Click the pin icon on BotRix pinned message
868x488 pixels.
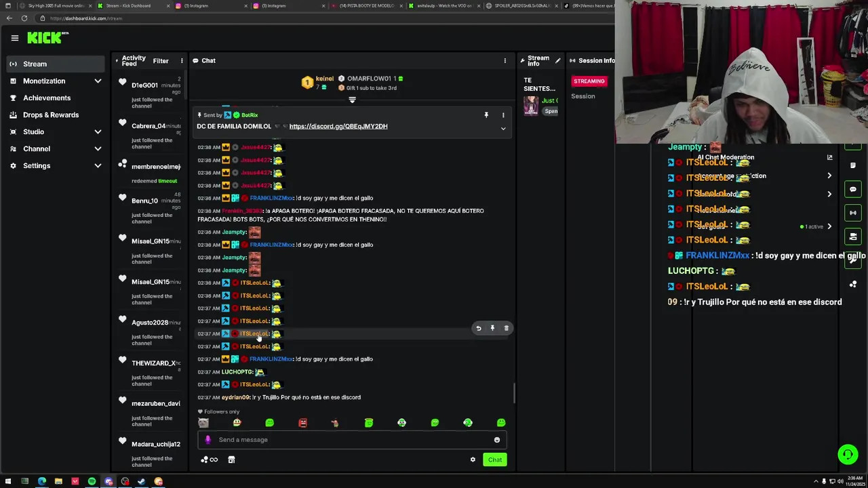click(x=486, y=115)
